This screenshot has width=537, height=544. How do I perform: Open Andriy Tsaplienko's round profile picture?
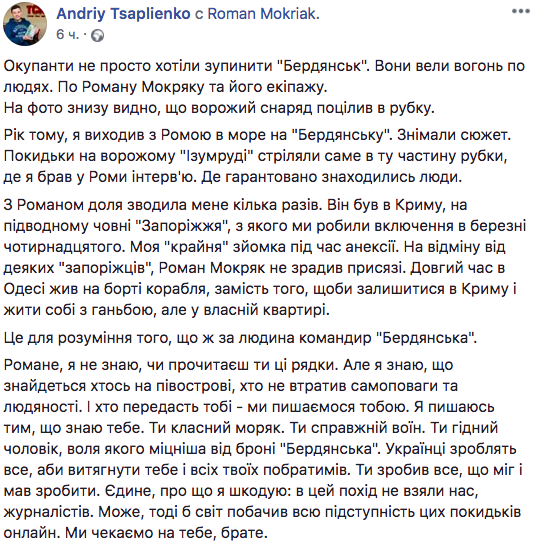pyautogui.click(x=25, y=24)
